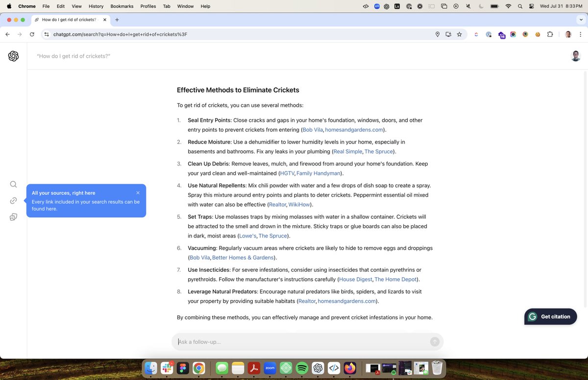Open the user profile avatar on ChatGPT page
Viewport: 588px width, 380px height.
[576, 56]
